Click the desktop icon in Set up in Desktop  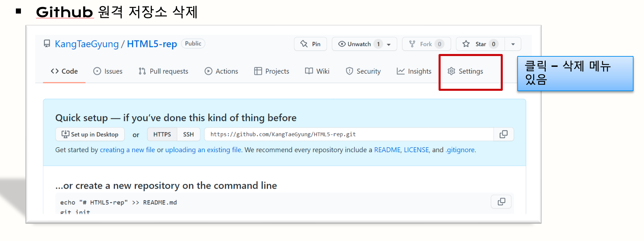(x=66, y=134)
